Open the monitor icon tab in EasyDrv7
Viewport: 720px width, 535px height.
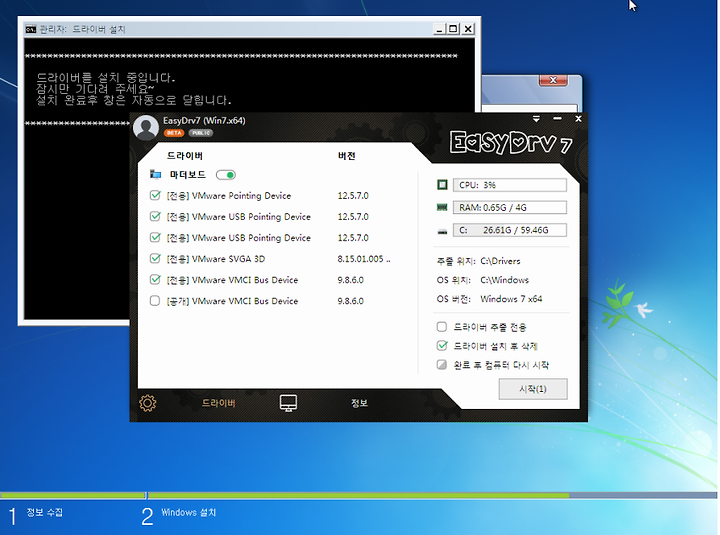pyautogui.click(x=288, y=403)
